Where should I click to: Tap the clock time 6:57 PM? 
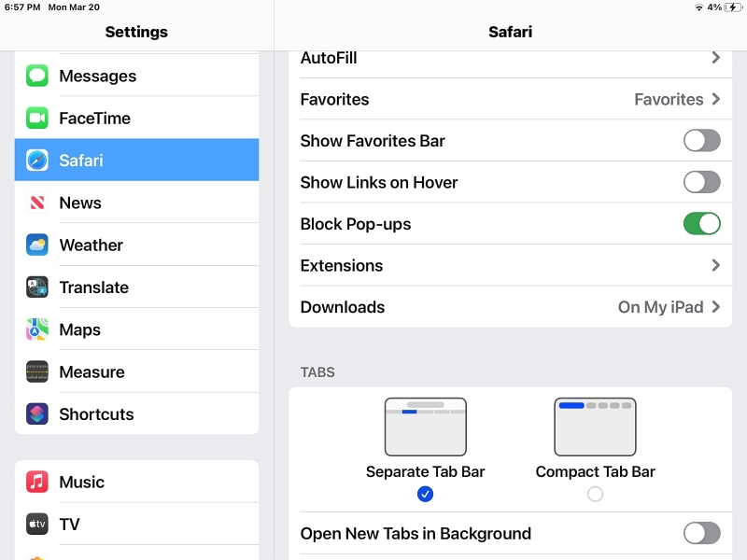(22, 7)
